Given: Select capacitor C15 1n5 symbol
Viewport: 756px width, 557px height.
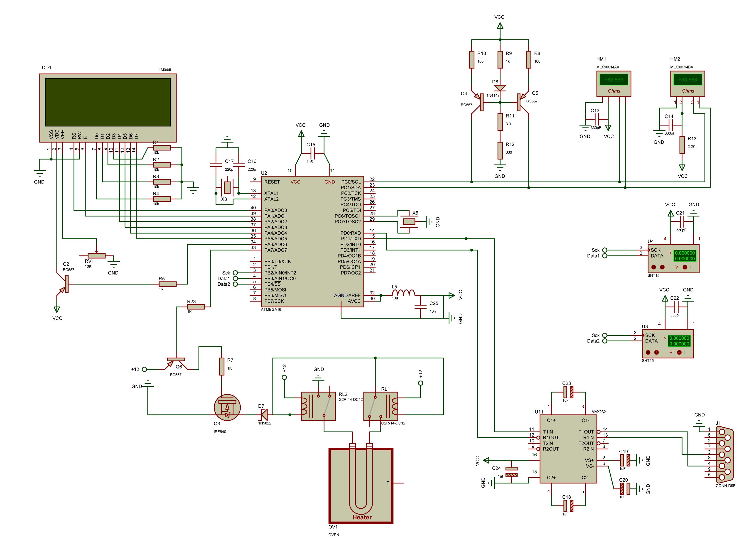Looking at the screenshot, I should tap(312, 154).
